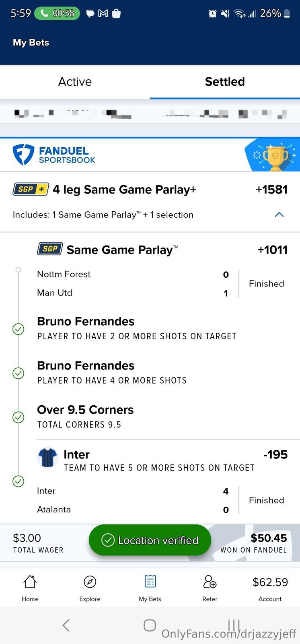Open the Explore compass icon

pyautogui.click(x=90, y=582)
